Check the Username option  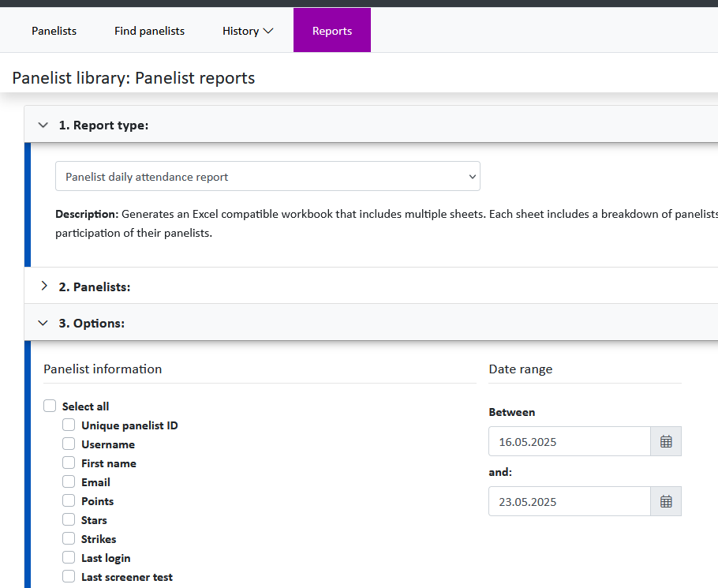pos(69,444)
